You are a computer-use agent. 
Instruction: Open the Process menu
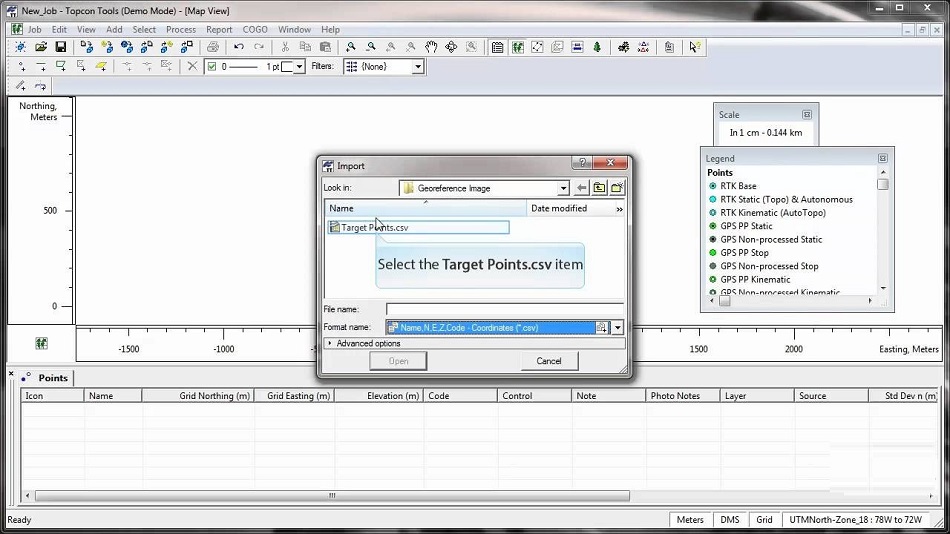point(181,29)
